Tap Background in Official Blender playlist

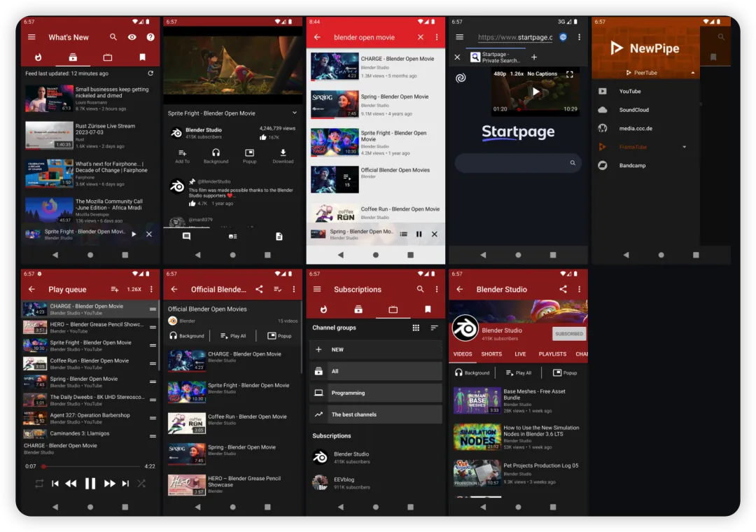(187, 336)
